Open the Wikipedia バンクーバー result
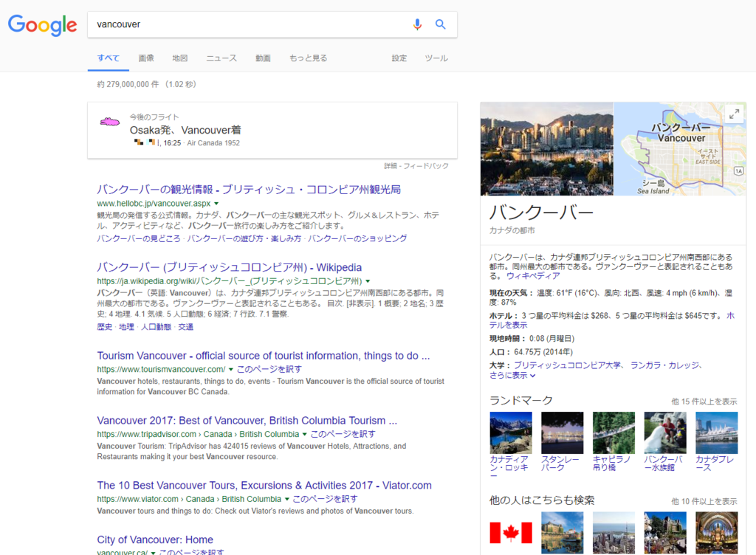The image size is (756, 555). pos(230,267)
